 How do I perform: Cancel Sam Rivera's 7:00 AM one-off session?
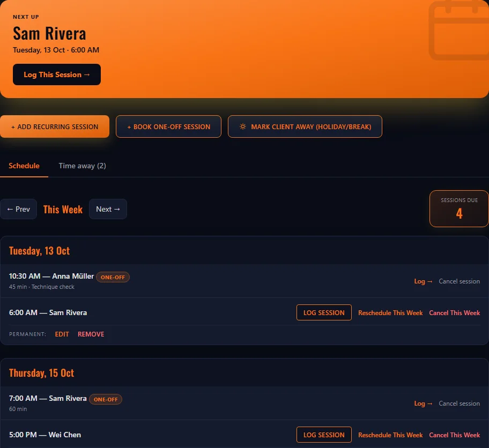coord(460,404)
